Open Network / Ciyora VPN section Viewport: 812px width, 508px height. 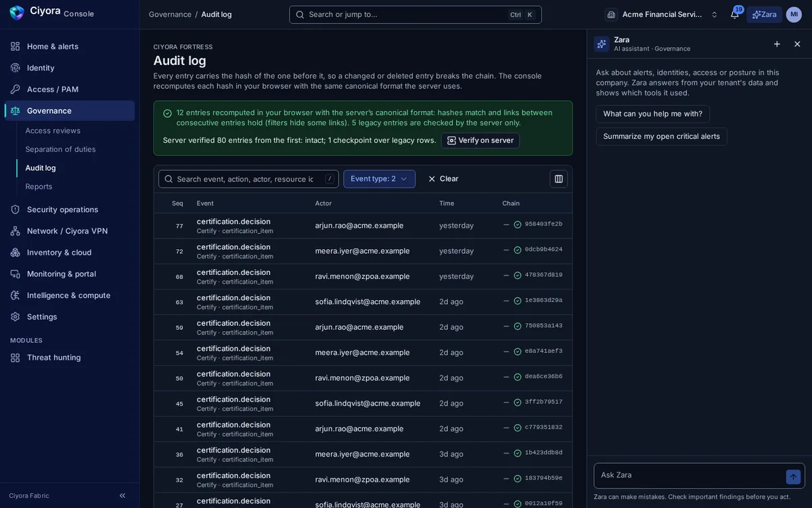70,231
